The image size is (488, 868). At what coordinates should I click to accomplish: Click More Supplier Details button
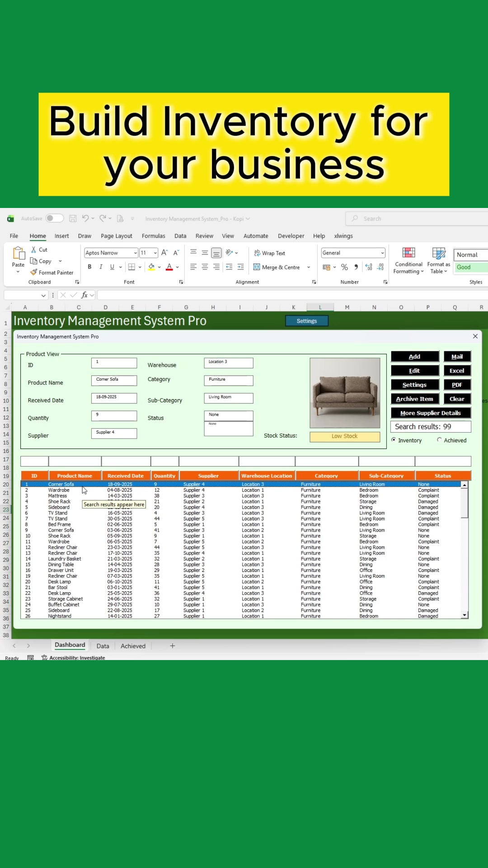[431, 413]
